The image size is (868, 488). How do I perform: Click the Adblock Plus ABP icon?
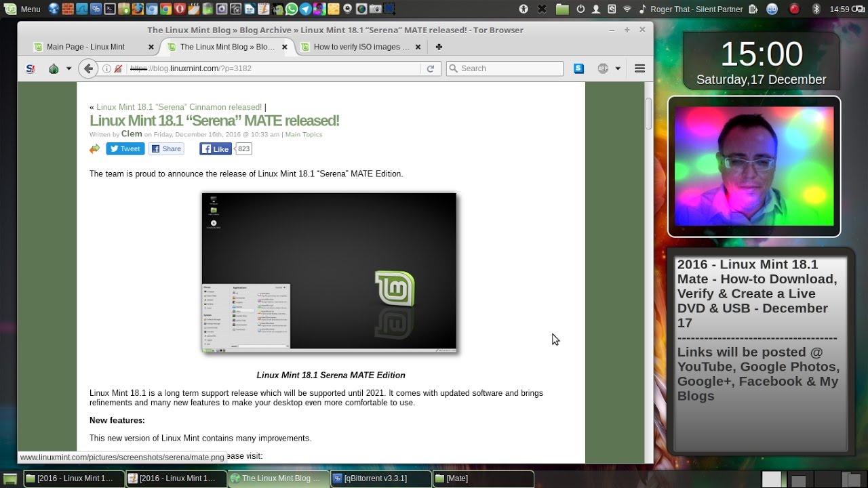tap(603, 68)
